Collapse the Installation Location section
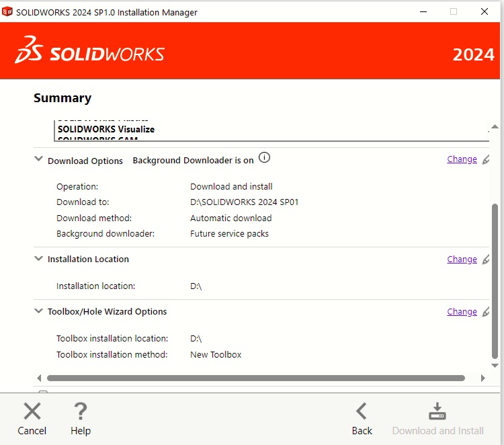The height and width of the screenshot is (445, 504). tap(38, 258)
